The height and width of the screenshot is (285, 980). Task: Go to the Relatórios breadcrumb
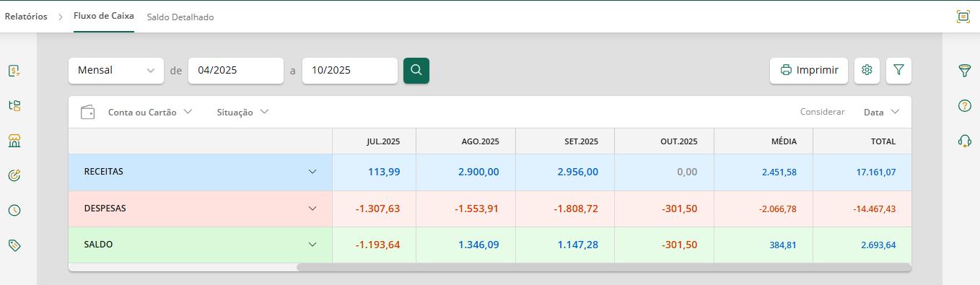(x=26, y=16)
